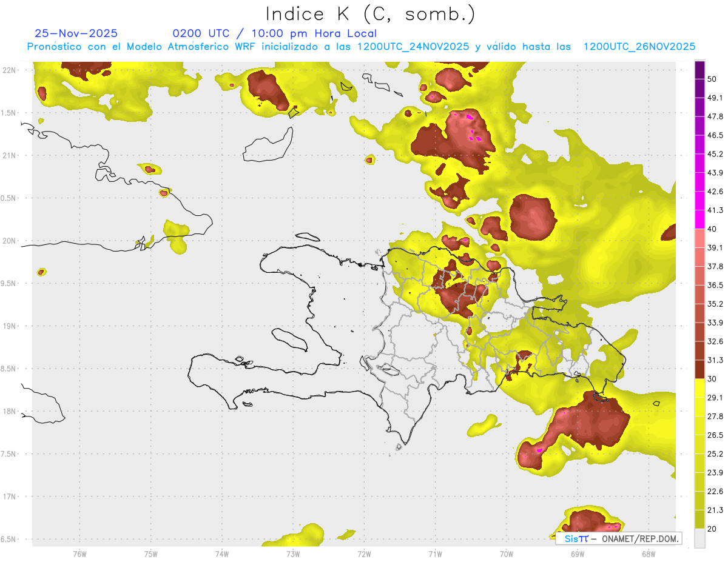Click the "68W" longitude label
Viewport: 728px width, 562px height.
[648, 554]
